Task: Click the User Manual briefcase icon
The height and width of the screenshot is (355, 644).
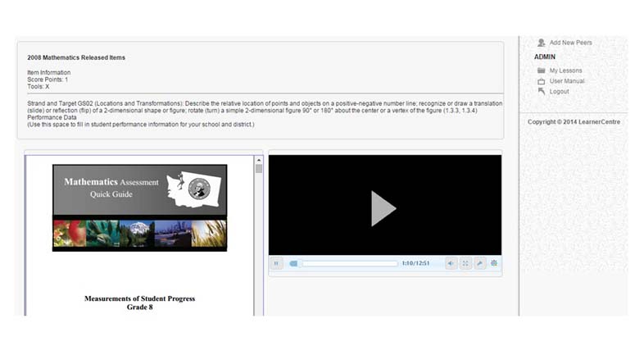Action: (x=541, y=81)
